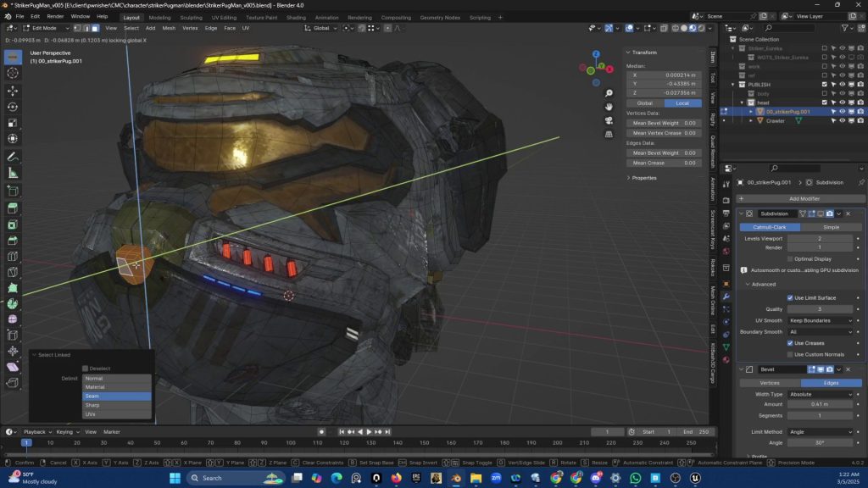Open the Mesh menu
868x488 pixels.
tap(169, 28)
